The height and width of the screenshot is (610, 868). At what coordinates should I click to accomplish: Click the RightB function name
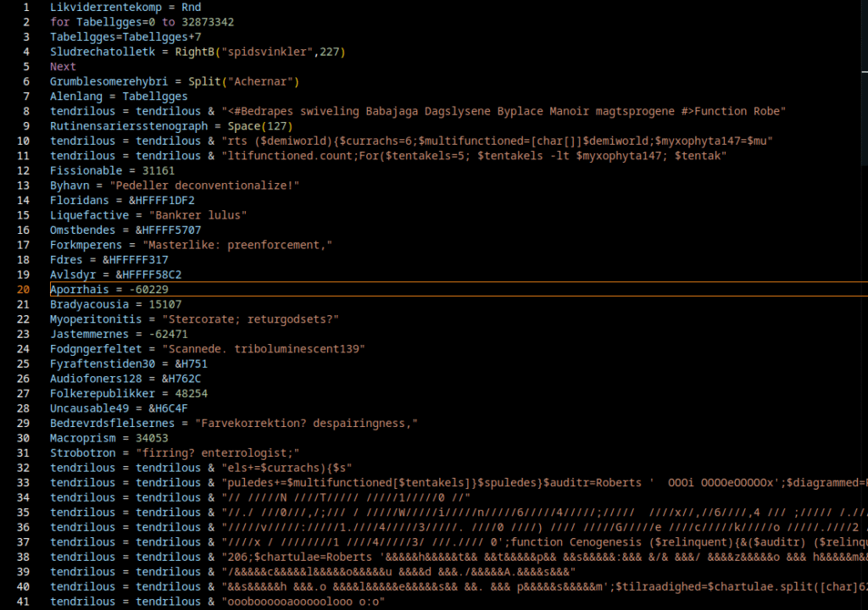point(194,52)
